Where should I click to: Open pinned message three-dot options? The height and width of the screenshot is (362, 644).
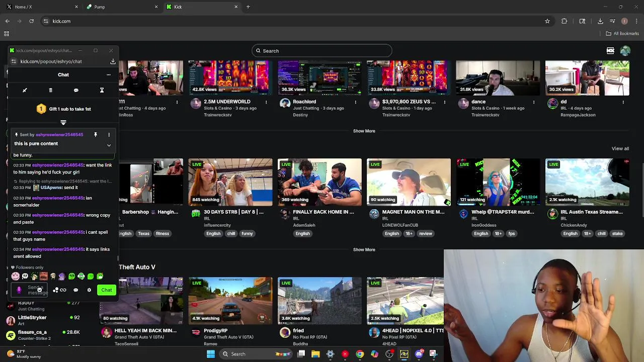tap(109, 134)
